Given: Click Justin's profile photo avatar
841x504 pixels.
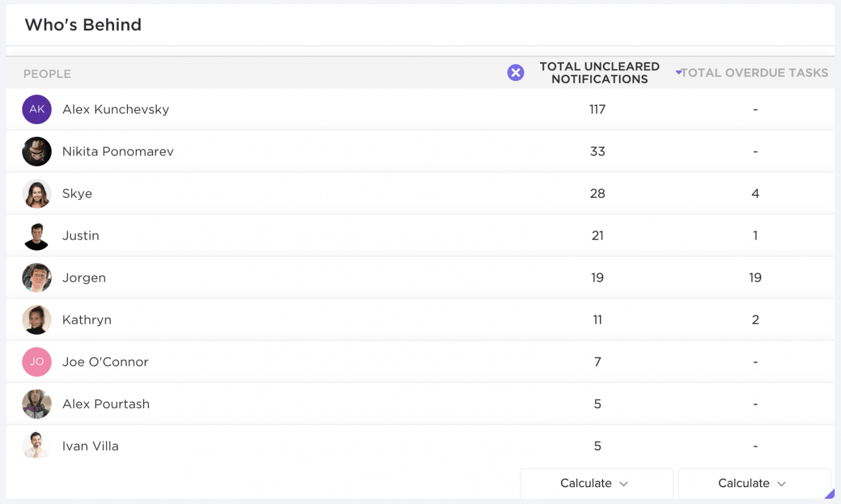Looking at the screenshot, I should [37, 235].
